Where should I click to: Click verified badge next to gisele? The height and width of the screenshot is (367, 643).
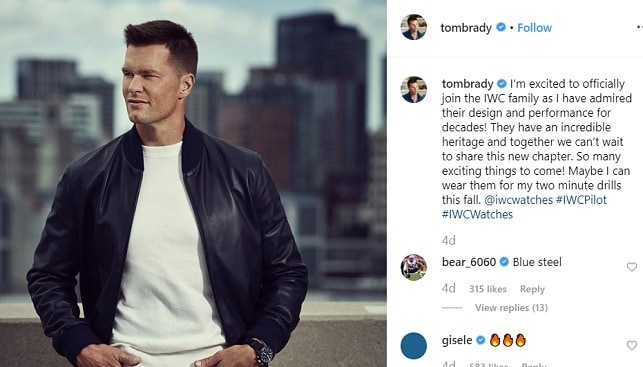[481, 340]
